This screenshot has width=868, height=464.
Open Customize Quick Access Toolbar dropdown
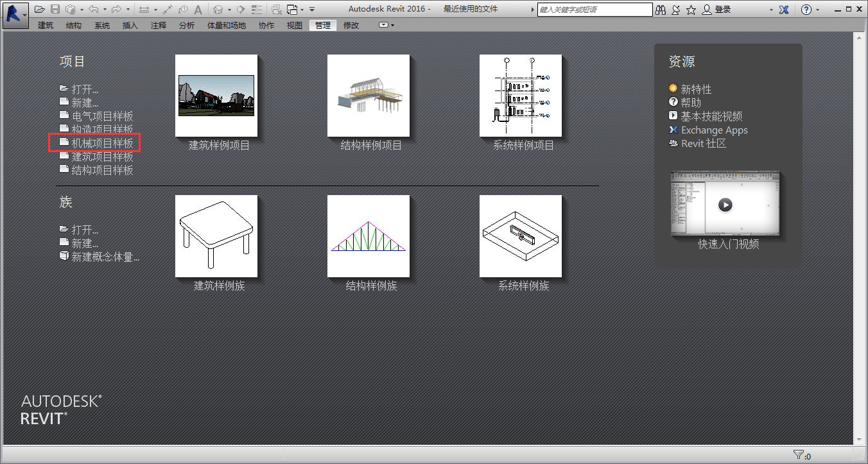pyautogui.click(x=312, y=10)
